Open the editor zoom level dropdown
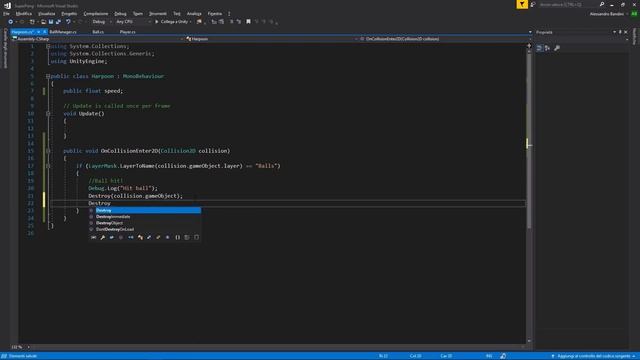The width and height of the screenshot is (640, 360). [x=20, y=347]
